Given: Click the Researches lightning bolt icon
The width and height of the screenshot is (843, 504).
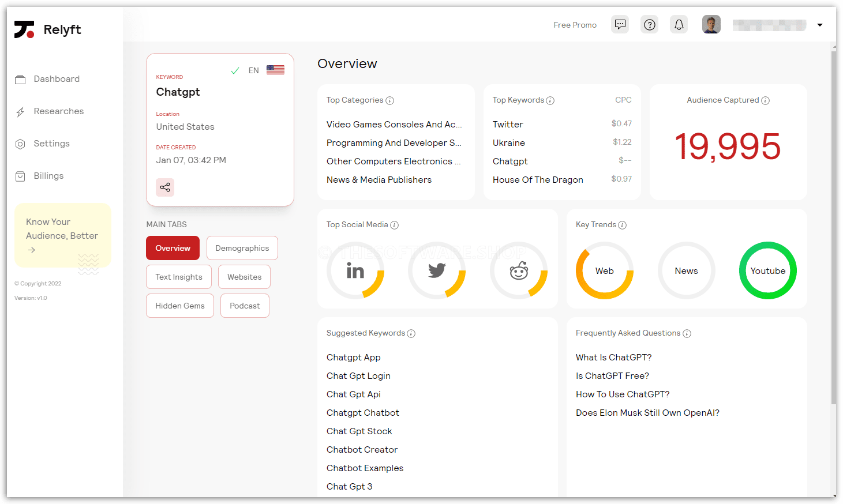Looking at the screenshot, I should click(20, 112).
